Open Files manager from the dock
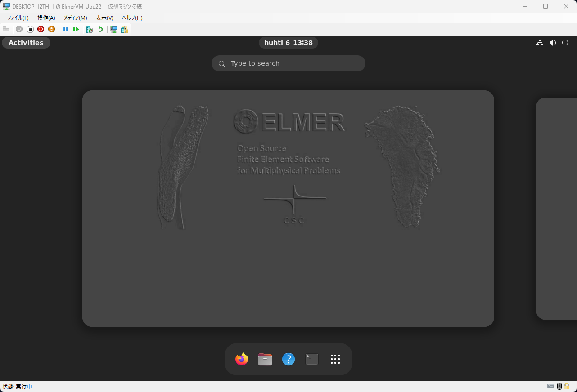The width and height of the screenshot is (577, 392). 265,359
